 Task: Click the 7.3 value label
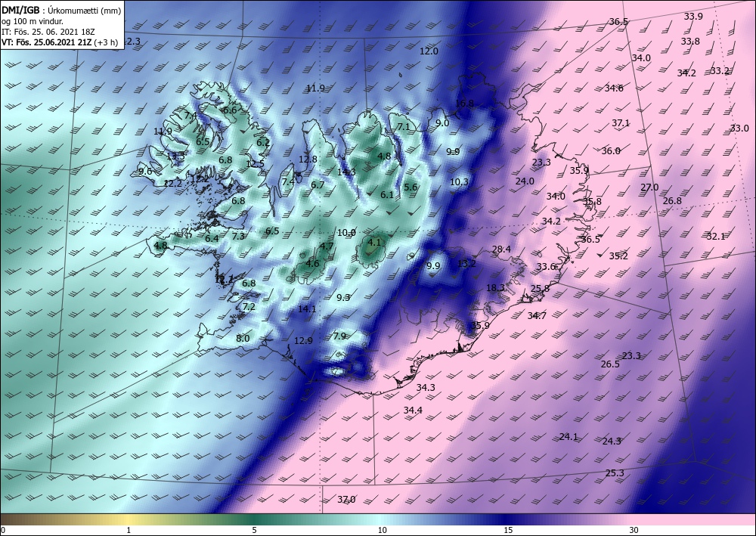click(238, 237)
